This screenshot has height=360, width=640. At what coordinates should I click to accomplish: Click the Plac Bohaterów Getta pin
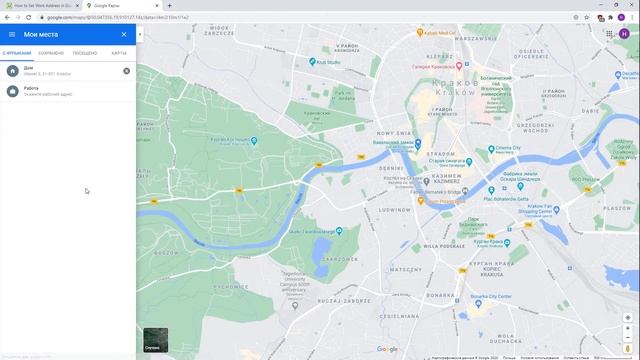pos(491,190)
